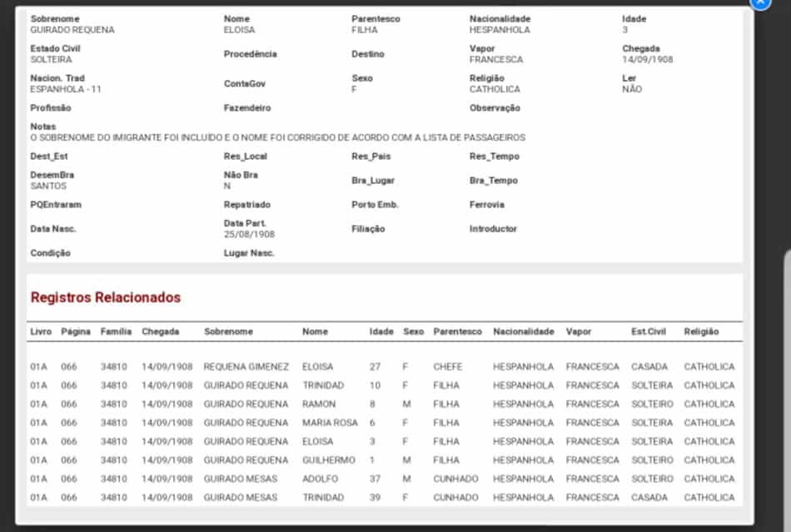Click the departure date 25/08/1908
Viewport: 791px width, 532px height.
(x=249, y=235)
